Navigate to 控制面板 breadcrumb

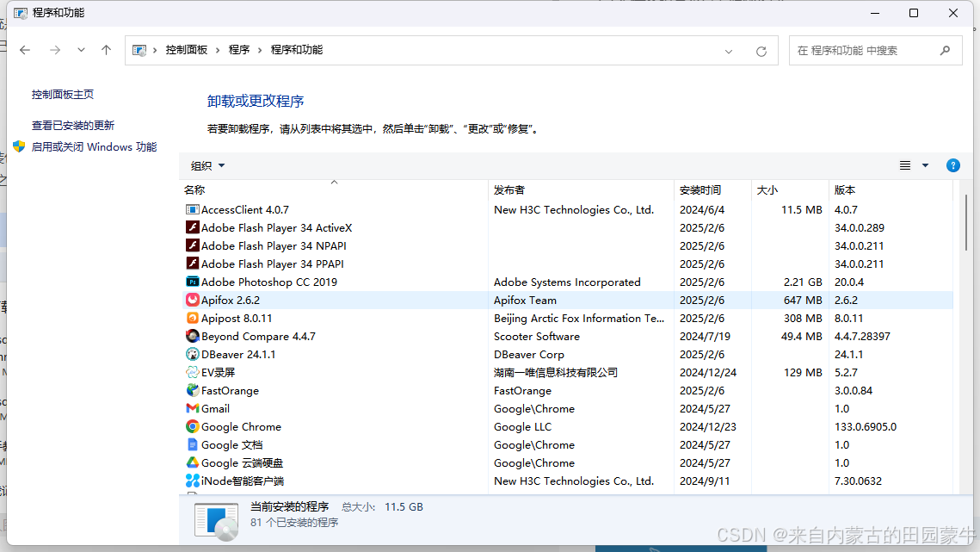[186, 50]
